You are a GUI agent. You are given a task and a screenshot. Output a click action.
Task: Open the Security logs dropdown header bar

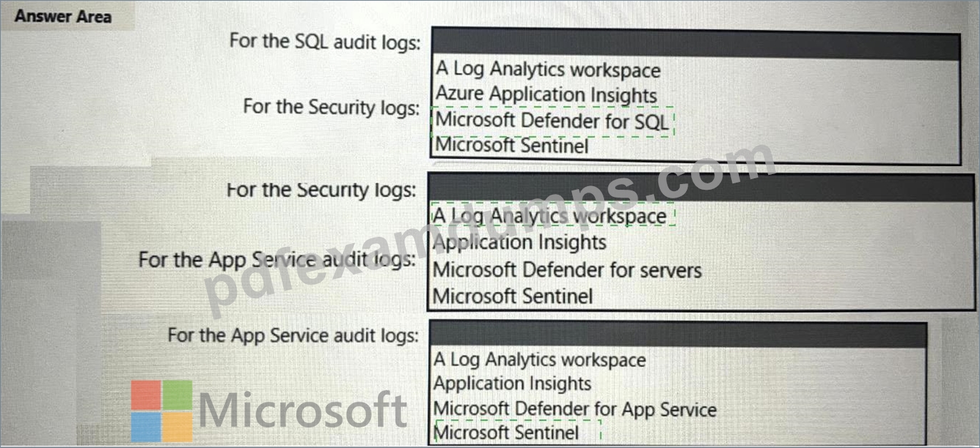(701, 188)
